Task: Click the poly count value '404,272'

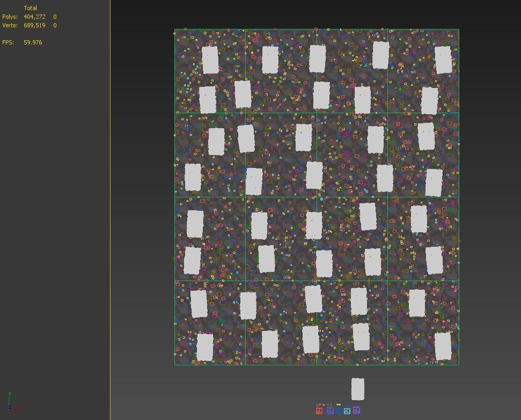Action: [x=34, y=17]
